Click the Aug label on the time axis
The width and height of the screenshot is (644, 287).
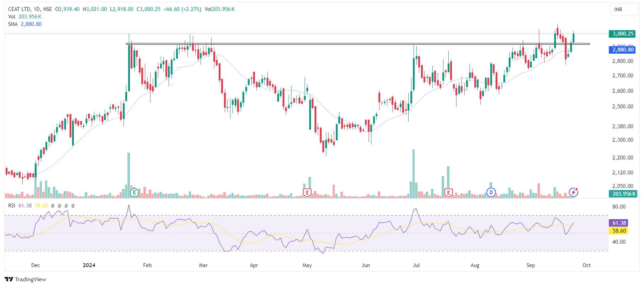[475, 265]
